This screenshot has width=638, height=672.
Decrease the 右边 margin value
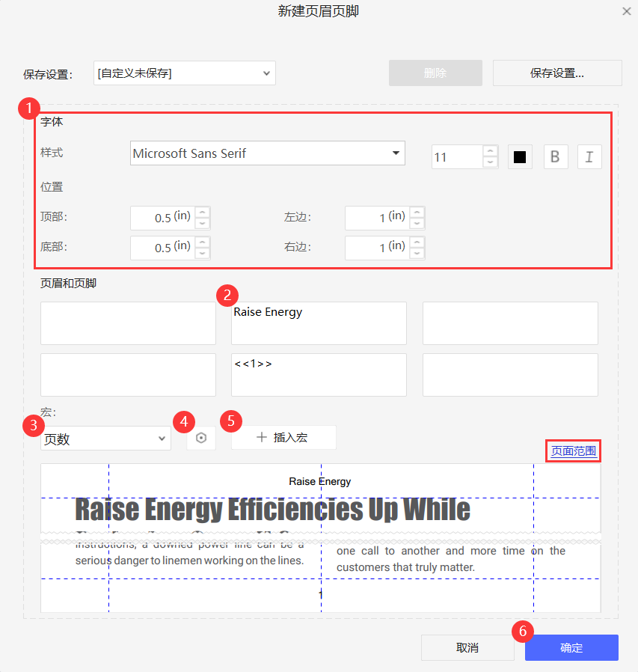click(417, 253)
